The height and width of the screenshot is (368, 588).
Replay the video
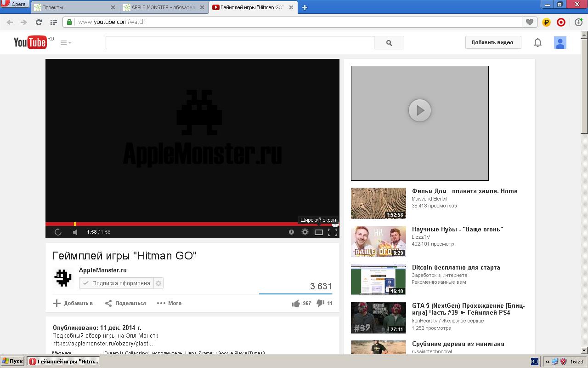pos(58,232)
